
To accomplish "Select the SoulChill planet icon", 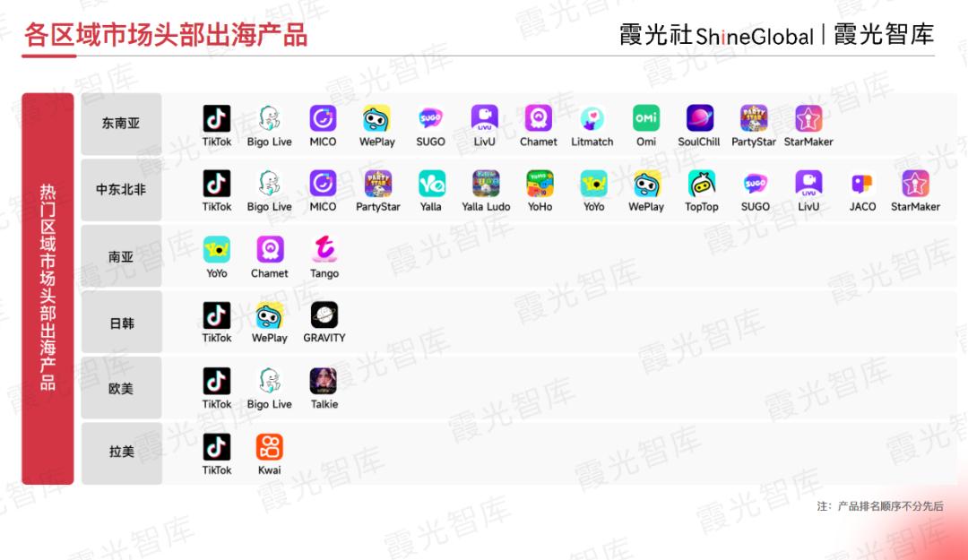I will tap(699, 118).
